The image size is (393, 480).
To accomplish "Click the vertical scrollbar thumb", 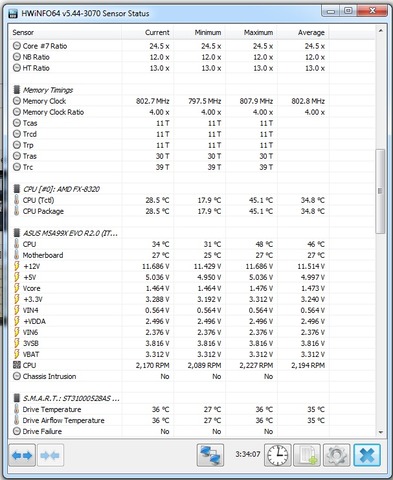I will [380, 191].
